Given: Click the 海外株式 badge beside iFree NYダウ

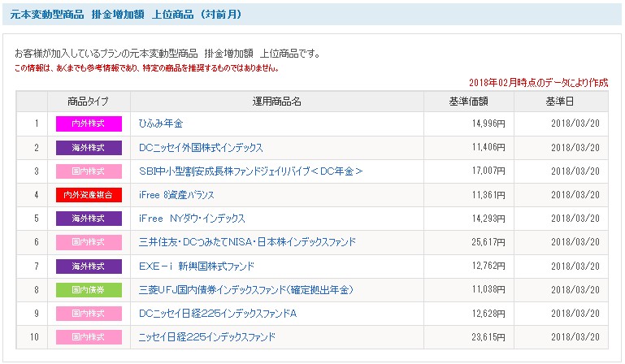Looking at the screenshot, I should click(89, 219).
